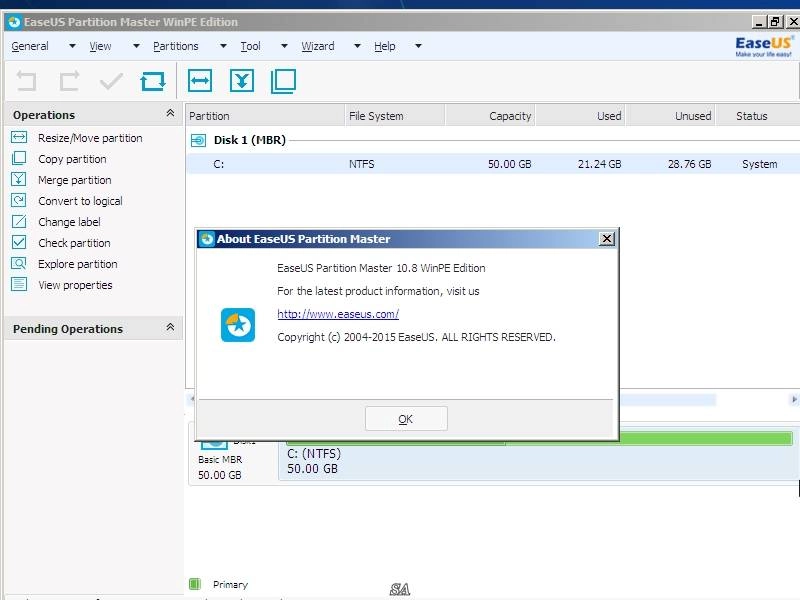Click the Convert to logical sidebar icon
800x600 pixels.
click(19, 200)
